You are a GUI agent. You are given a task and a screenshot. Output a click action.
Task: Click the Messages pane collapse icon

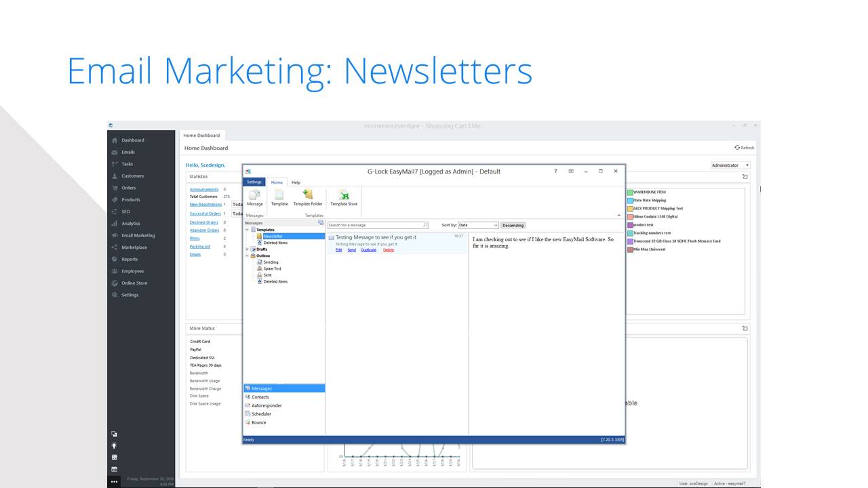pos(321,222)
